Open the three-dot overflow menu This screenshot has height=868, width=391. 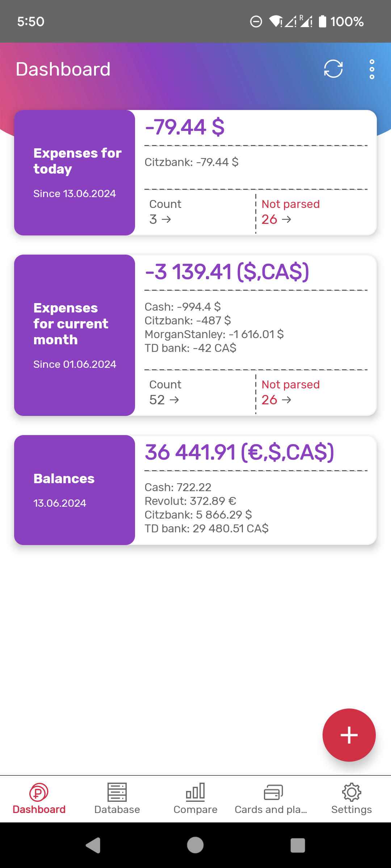[x=372, y=69]
